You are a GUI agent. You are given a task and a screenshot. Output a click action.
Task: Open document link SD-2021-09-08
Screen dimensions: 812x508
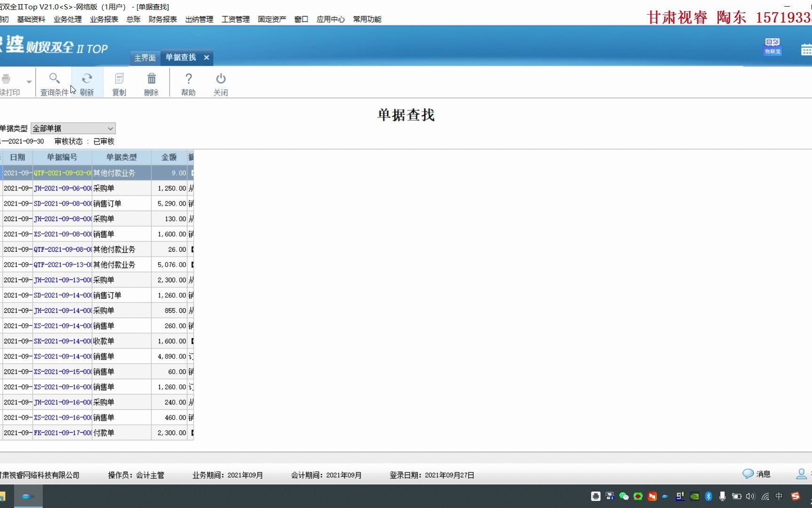pos(62,204)
